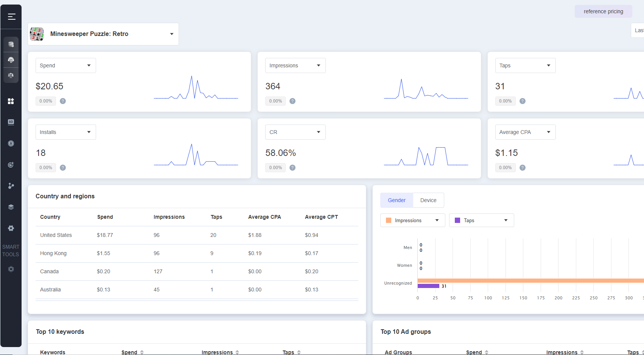Screen dimensions: 644x355
Task: Click the SMART TOOLS sidebar label
Action: click(x=11, y=251)
